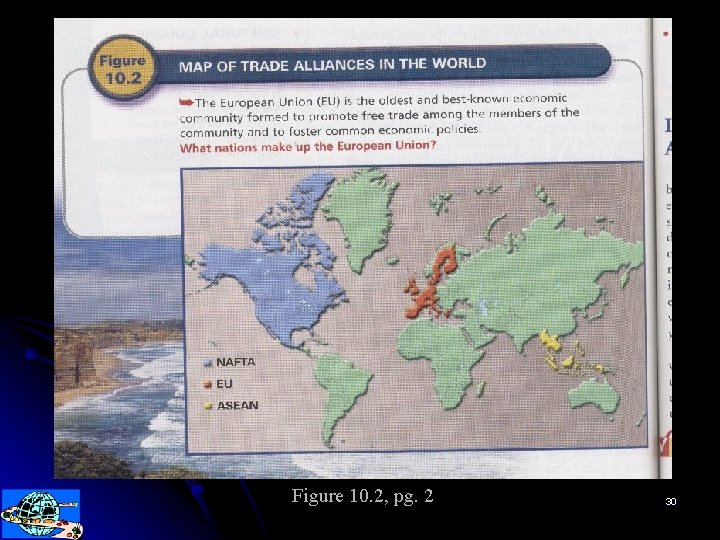Click the EU legend label
The width and height of the screenshot is (720, 540).
[224, 383]
